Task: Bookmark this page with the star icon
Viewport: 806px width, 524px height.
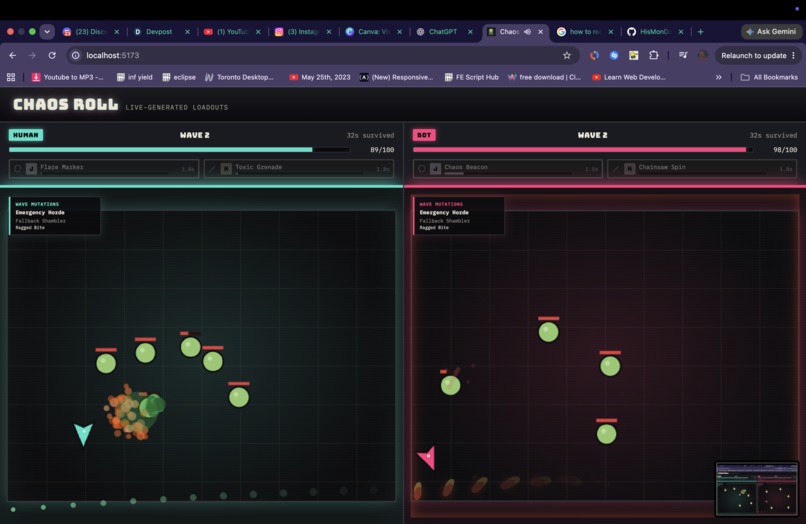Action: click(x=566, y=56)
